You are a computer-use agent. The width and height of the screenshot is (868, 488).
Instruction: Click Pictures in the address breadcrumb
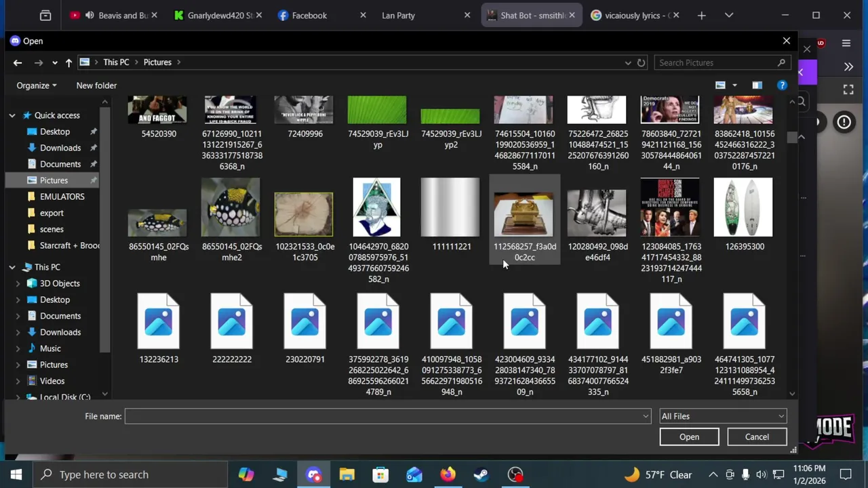[x=157, y=62]
